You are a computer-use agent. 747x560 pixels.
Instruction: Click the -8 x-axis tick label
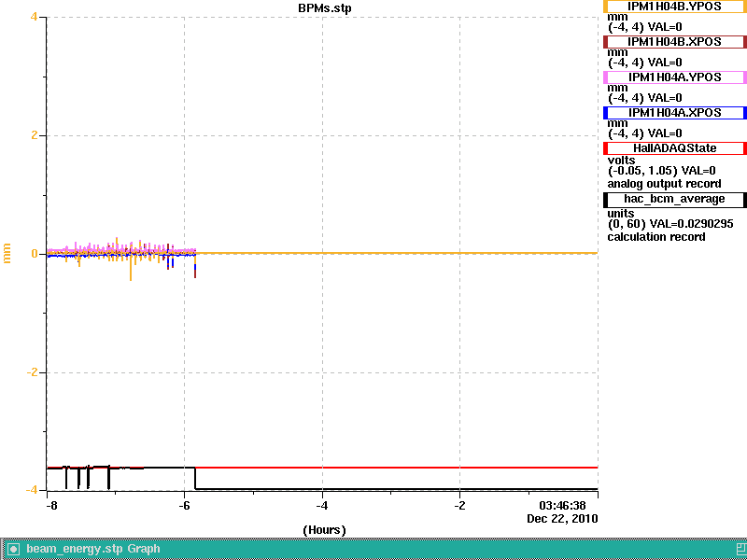(x=51, y=506)
